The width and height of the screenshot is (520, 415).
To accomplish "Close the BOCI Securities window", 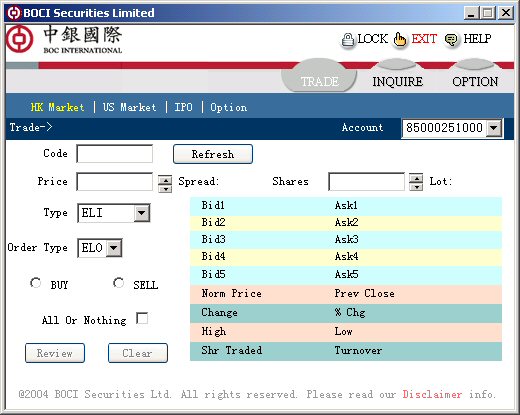I will (x=506, y=13).
